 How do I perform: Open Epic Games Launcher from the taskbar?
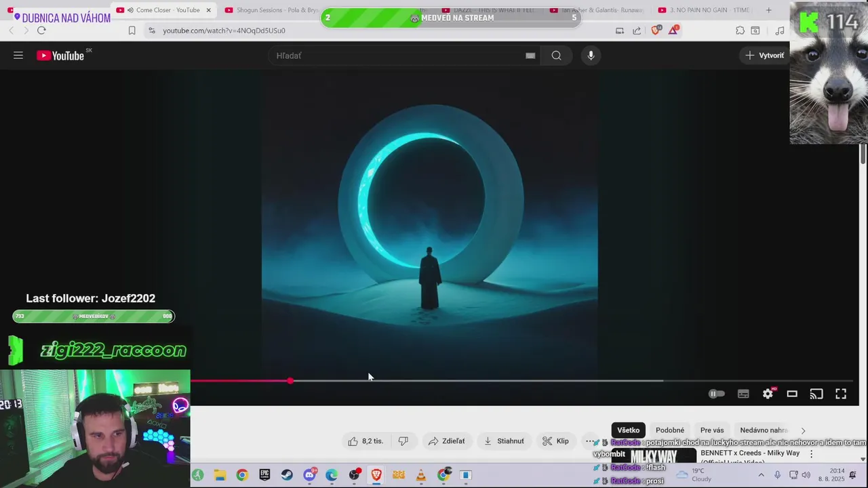[264, 475]
